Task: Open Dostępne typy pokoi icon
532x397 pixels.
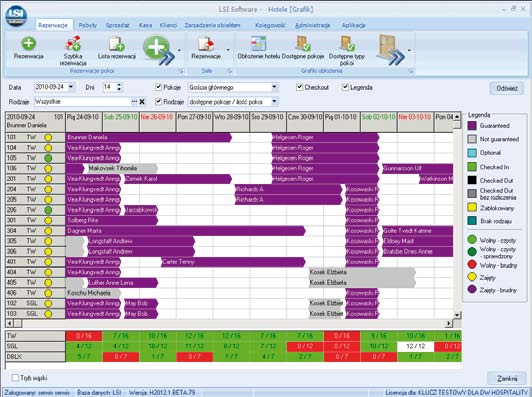Action: coord(347,43)
